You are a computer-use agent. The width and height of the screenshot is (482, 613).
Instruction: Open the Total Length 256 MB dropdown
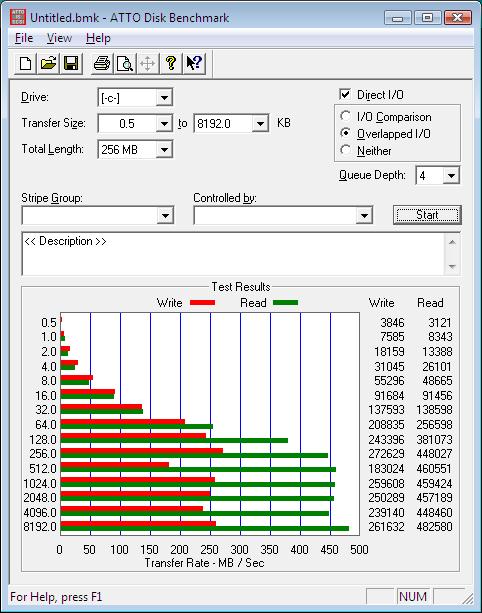[x=165, y=150]
